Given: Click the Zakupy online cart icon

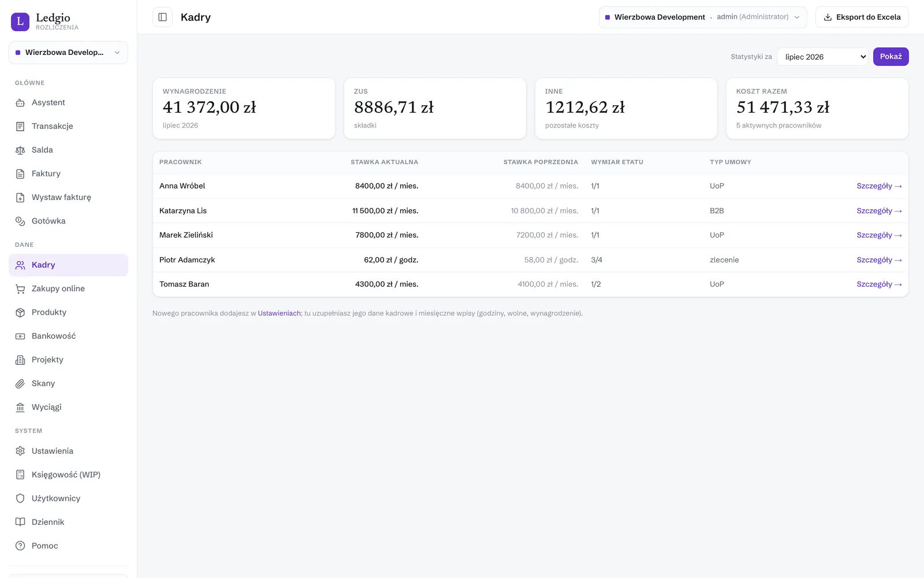Looking at the screenshot, I should click(20, 289).
